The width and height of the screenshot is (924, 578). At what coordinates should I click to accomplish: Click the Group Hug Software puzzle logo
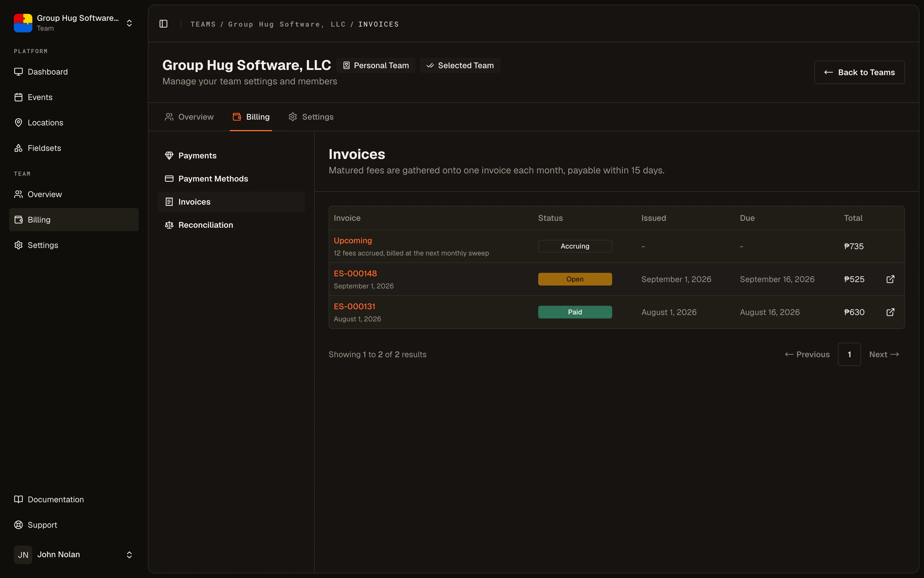pos(23,23)
